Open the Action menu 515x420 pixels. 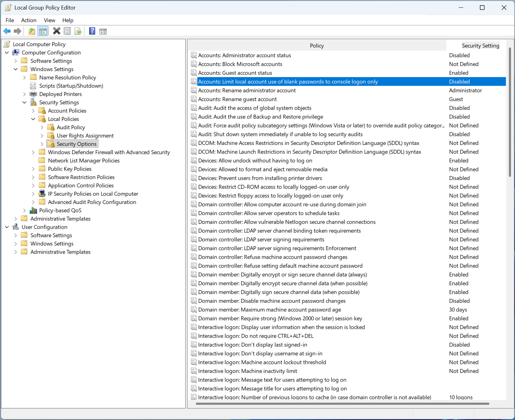tap(29, 20)
